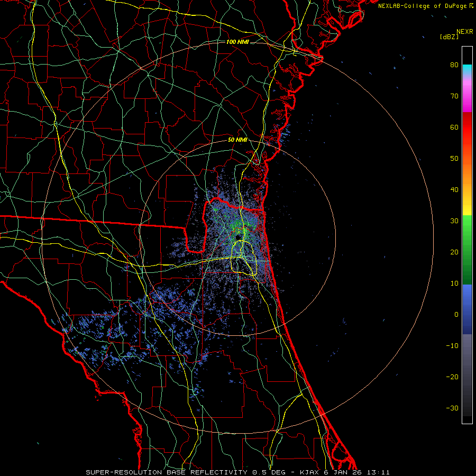476x476 pixels.
Task: Click the Super-Resolution Base Reflectivity caption
Action: (237, 472)
